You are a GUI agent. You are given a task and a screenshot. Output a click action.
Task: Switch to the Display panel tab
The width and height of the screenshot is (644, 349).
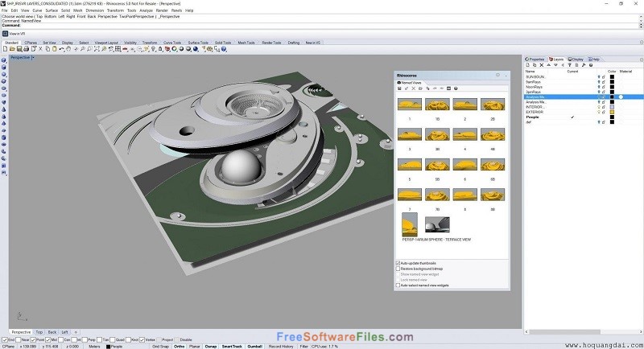click(x=576, y=59)
